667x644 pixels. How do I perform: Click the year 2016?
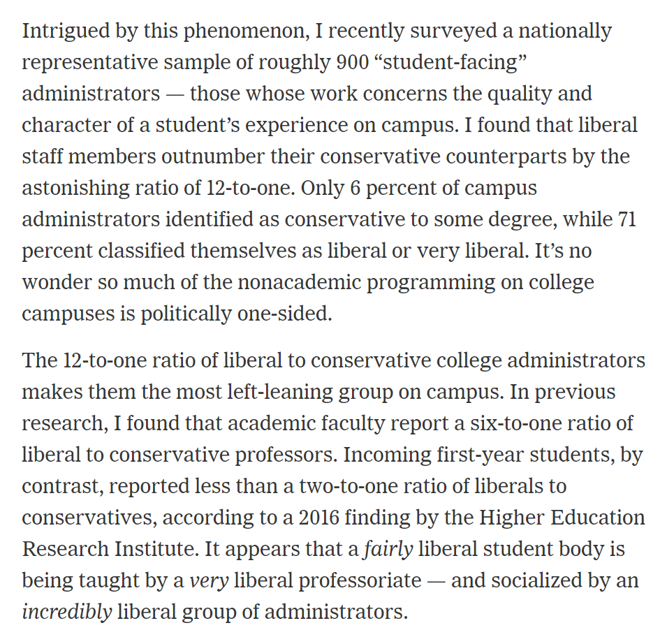319,518
